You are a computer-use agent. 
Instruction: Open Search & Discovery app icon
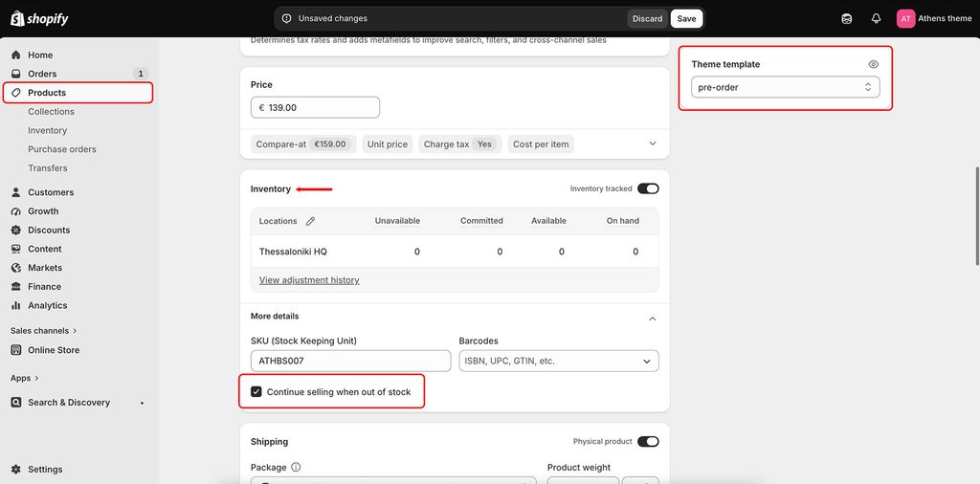[16, 402]
